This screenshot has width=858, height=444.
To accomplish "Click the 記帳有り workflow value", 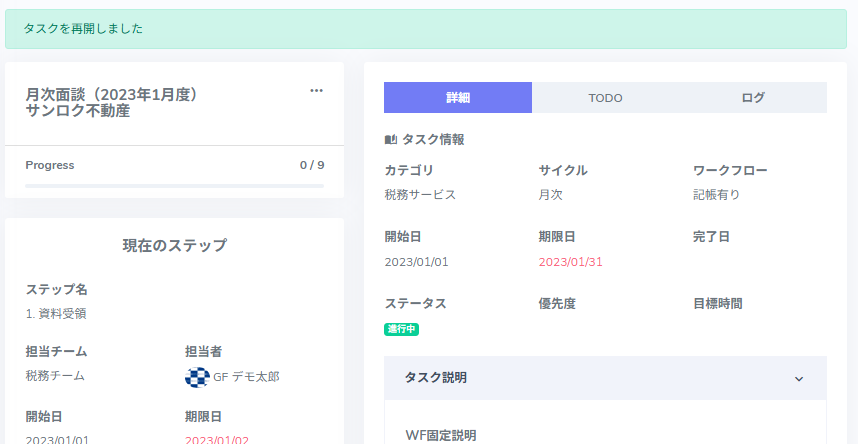I will pos(717,195).
